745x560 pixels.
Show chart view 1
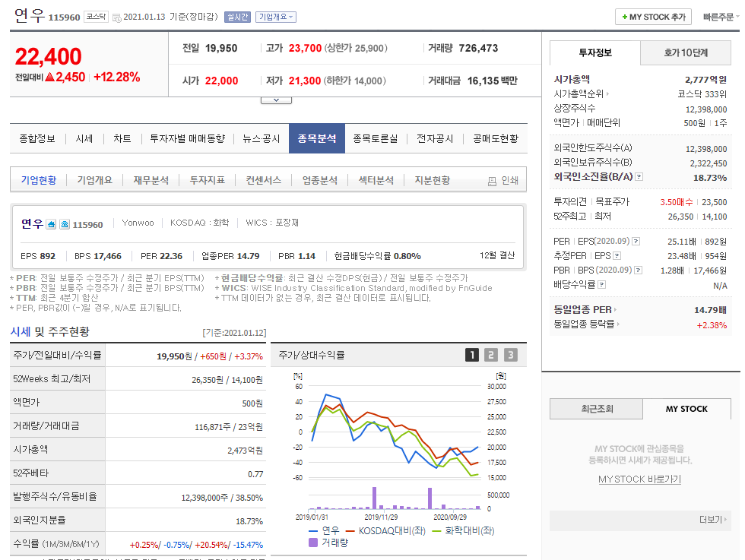point(472,355)
